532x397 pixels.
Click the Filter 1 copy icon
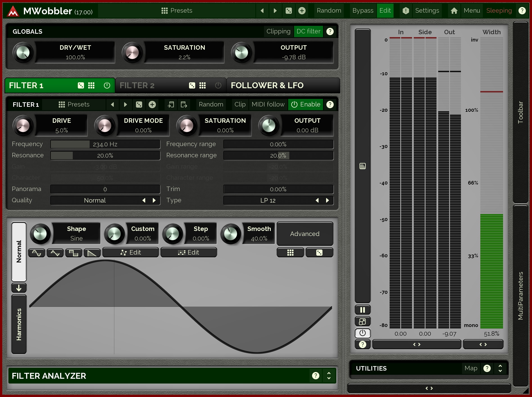pyautogui.click(x=171, y=105)
